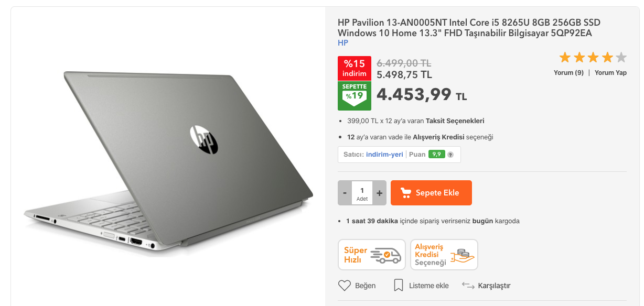Click the compare arrows icon beside Karşılaştır
644x306 pixels.
pyautogui.click(x=468, y=286)
